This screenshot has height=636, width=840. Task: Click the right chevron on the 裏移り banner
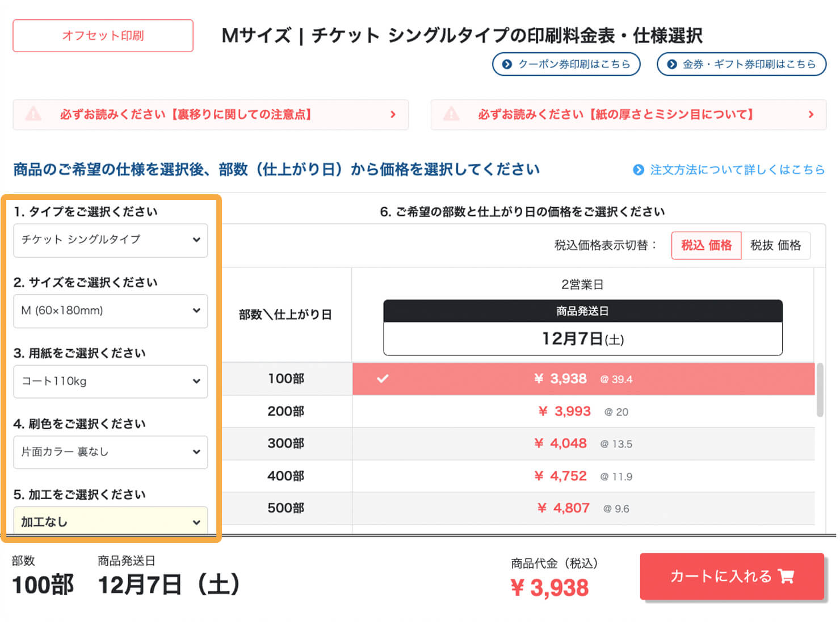[x=393, y=114]
